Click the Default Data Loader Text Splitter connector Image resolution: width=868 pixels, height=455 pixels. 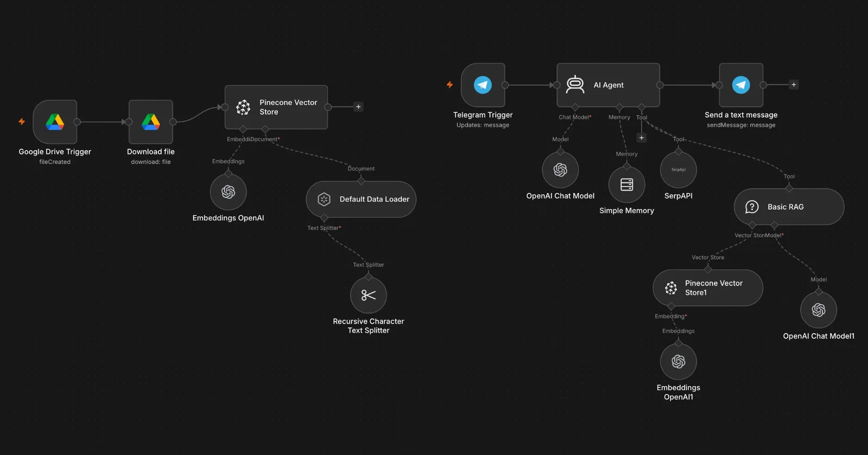[x=324, y=218]
